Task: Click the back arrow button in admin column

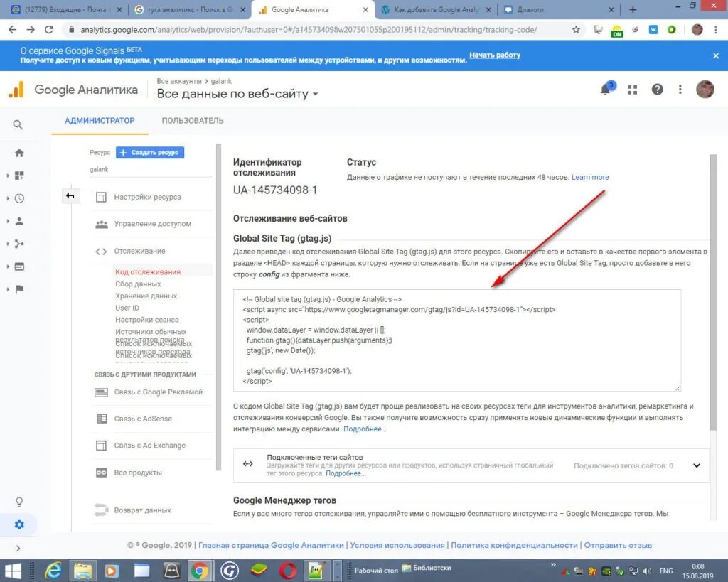Action: pos(70,196)
